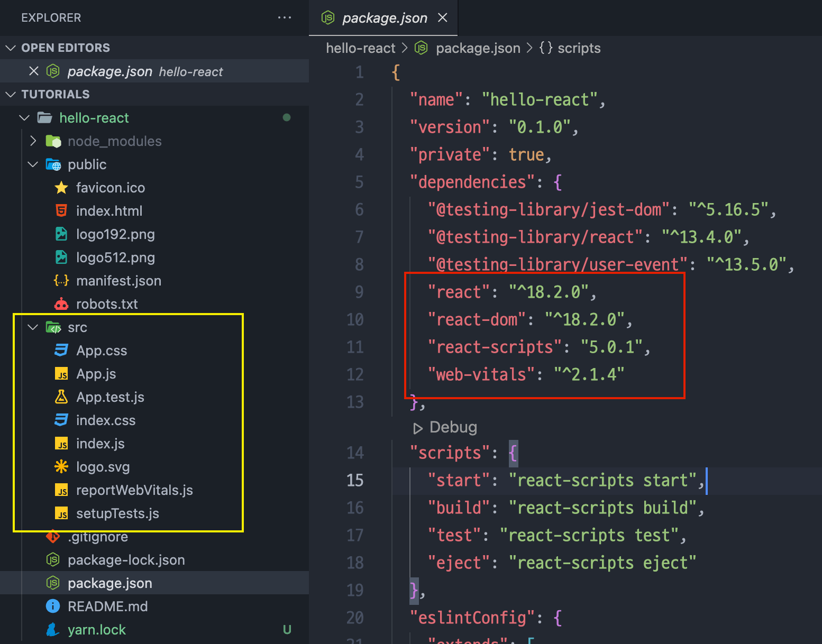Click the "name" key on line 2

click(x=436, y=99)
